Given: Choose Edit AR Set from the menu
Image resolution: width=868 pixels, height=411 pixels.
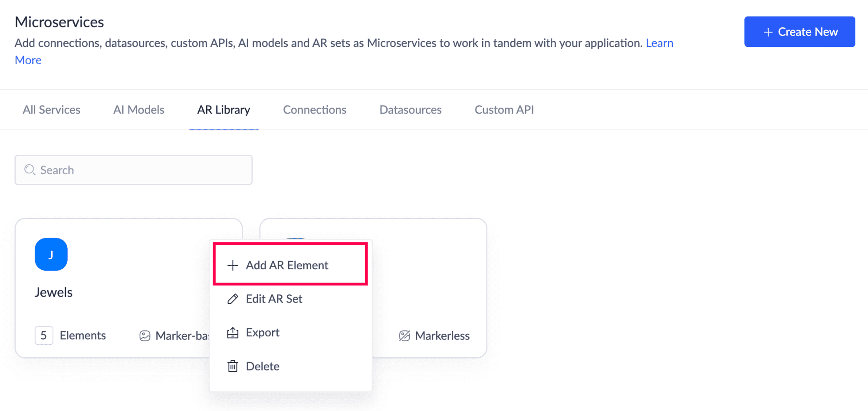Looking at the screenshot, I should click(274, 299).
